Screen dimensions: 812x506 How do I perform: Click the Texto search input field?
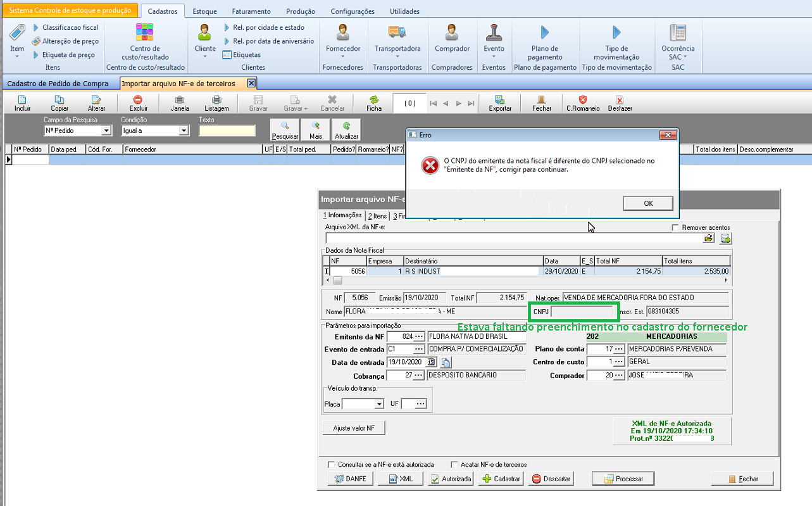click(227, 130)
